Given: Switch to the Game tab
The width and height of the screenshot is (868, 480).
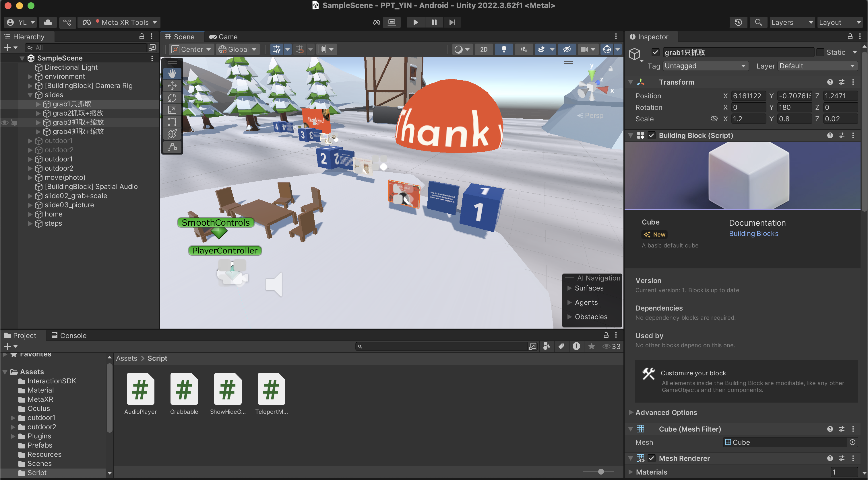Looking at the screenshot, I should coord(223,37).
